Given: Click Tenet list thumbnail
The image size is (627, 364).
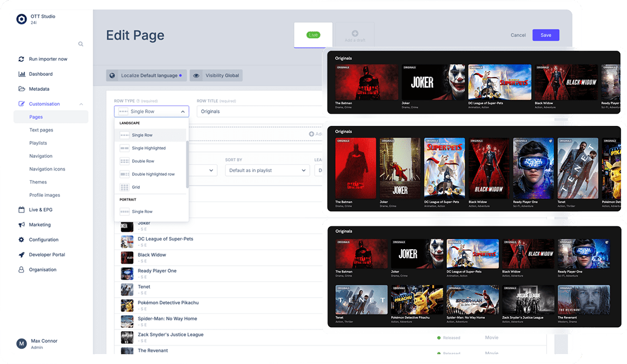Looking at the screenshot, I should (127, 290).
